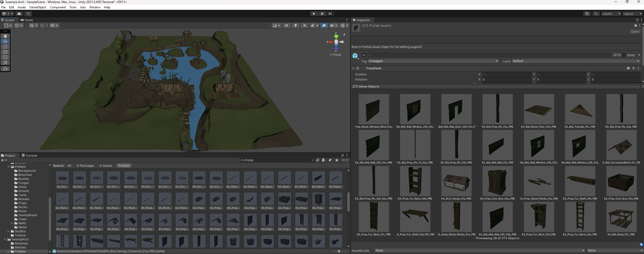Select the Scale tool

coord(5,52)
